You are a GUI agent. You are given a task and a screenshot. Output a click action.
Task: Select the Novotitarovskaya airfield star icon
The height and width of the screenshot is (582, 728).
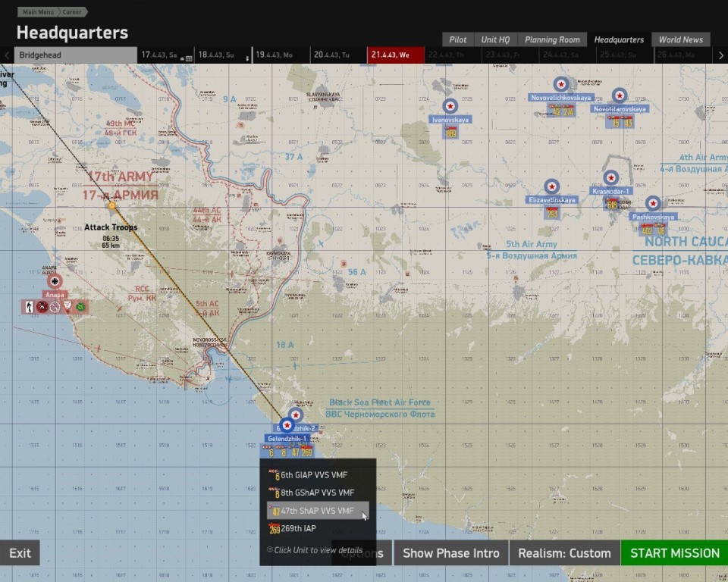(620, 96)
